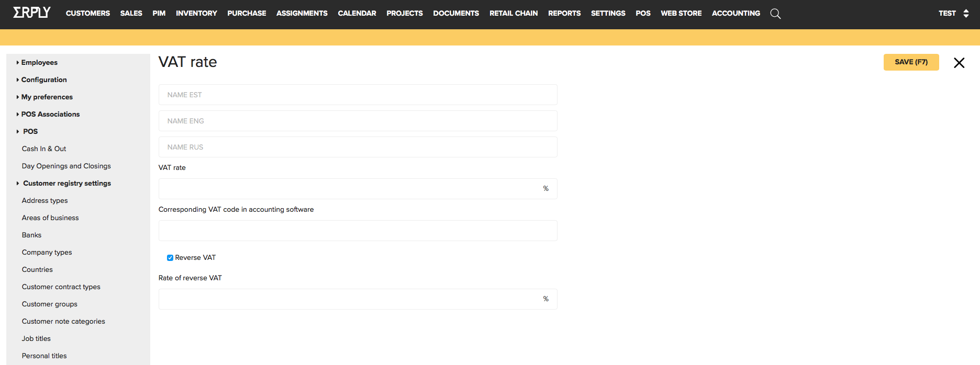
Task: Open the Purchase menu
Action: [247, 13]
